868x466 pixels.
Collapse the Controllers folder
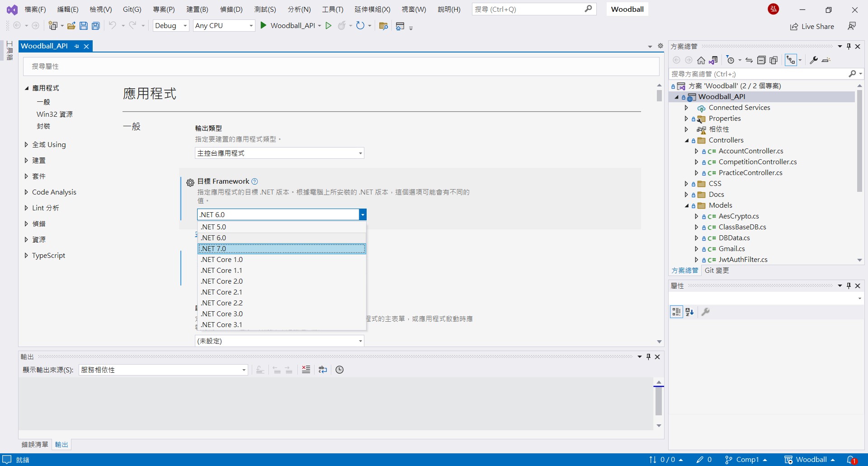[686, 140]
